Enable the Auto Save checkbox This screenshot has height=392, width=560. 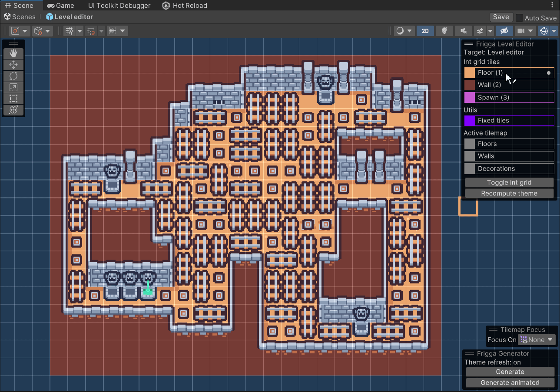519,18
